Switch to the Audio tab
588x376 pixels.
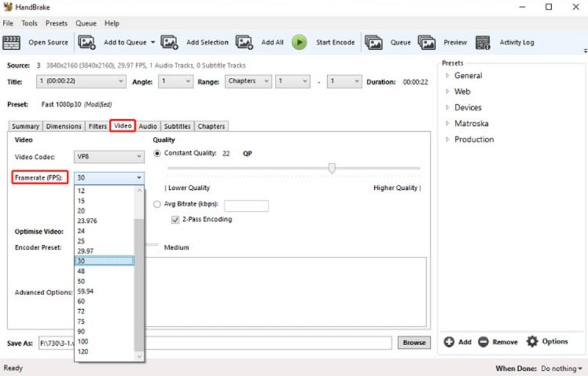tap(148, 127)
